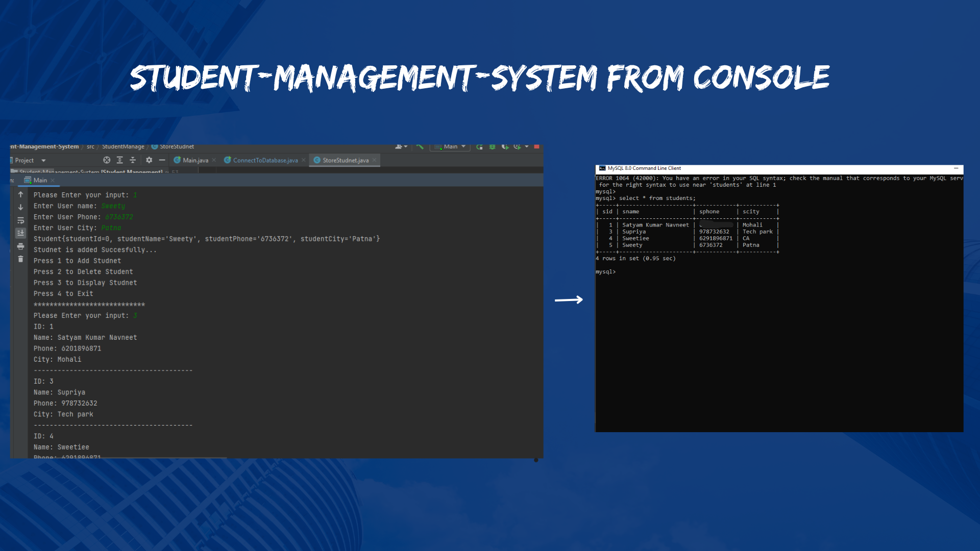Toggle Scroll to End in Run console
This screenshot has width=980, height=551.
click(x=20, y=233)
